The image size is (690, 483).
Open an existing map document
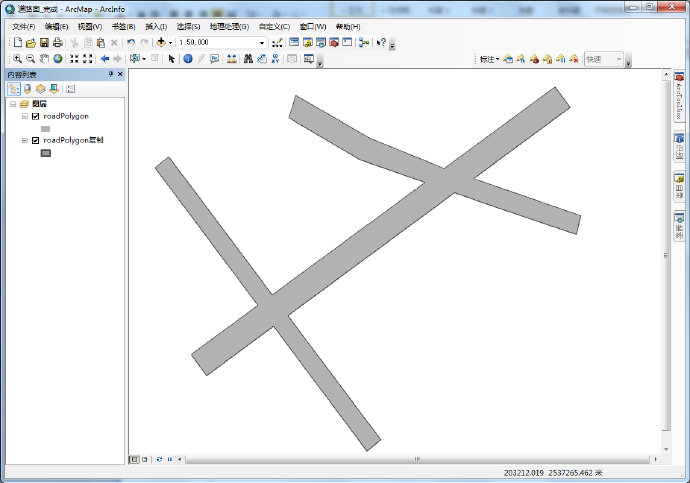[31, 43]
